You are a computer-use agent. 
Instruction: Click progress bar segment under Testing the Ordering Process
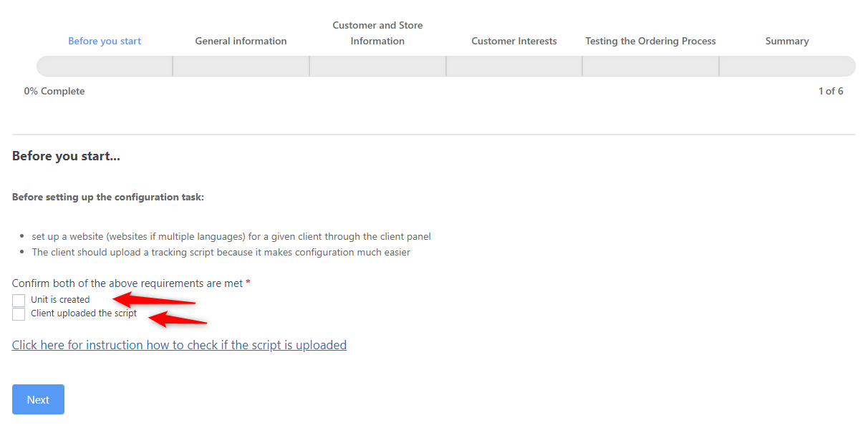point(650,66)
